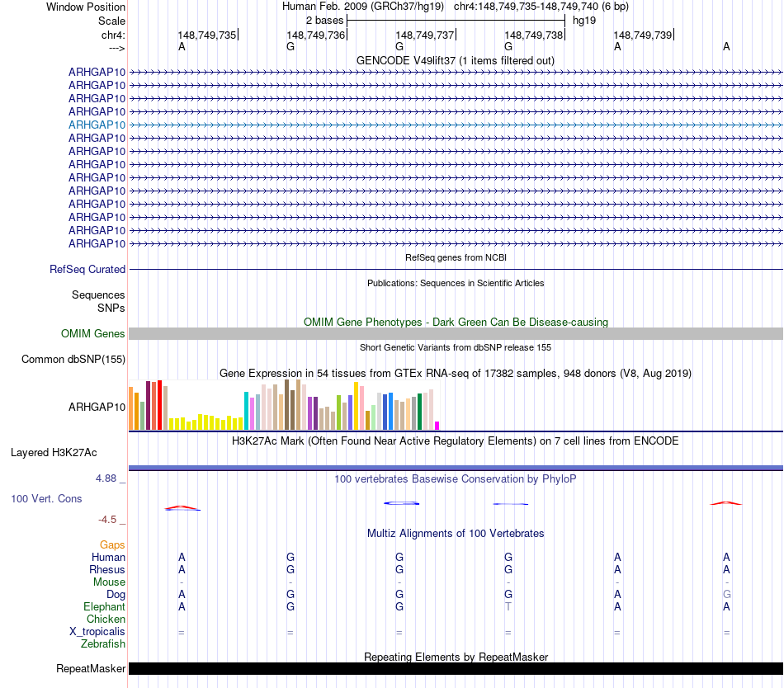The height and width of the screenshot is (688, 784).
Task: Click the Human Feb. 2009 (GRCh37/hg19) assembly text
Action: coord(363,7)
